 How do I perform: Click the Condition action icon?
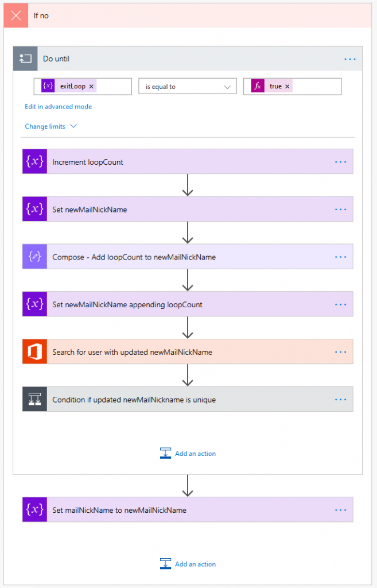pos(34,400)
